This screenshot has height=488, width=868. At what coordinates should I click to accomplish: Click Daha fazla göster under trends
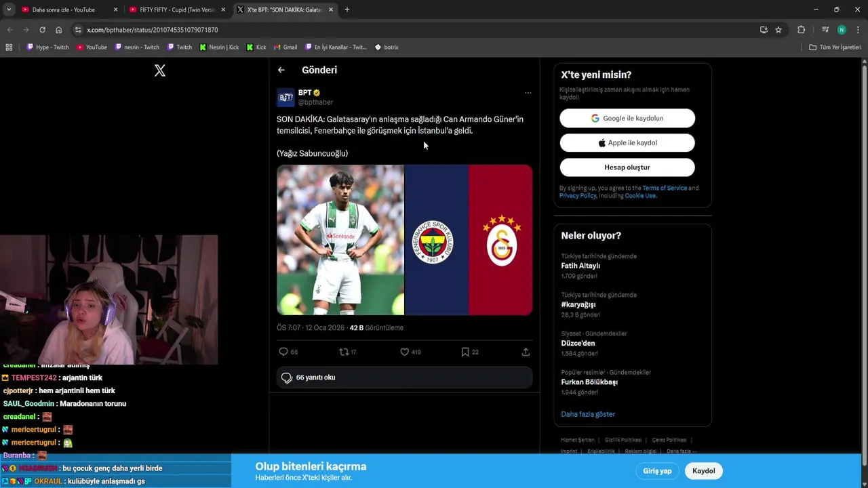point(588,414)
